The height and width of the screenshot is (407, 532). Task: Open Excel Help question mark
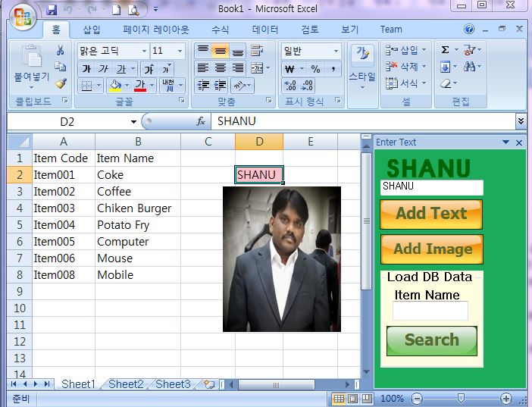tap(469, 30)
